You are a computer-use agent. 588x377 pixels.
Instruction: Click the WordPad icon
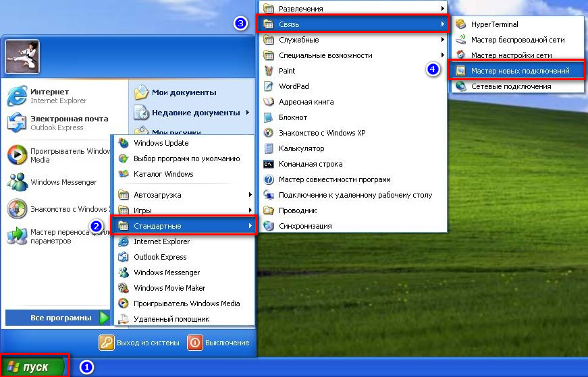[269, 86]
